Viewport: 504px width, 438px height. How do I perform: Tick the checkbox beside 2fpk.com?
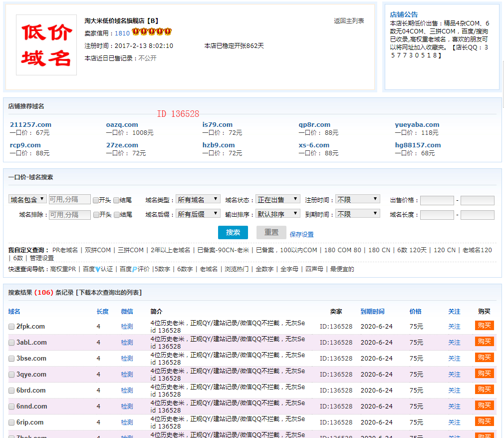(x=11, y=327)
